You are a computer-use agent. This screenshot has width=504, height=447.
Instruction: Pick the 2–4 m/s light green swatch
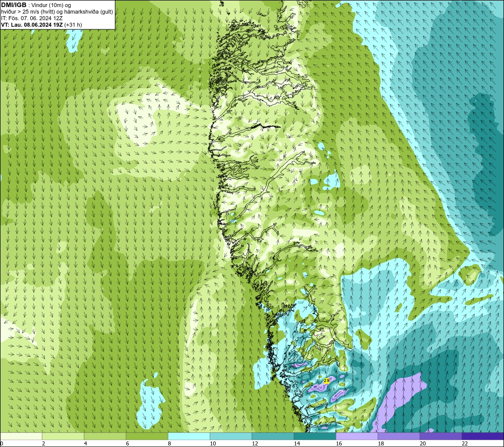click(x=63, y=436)
